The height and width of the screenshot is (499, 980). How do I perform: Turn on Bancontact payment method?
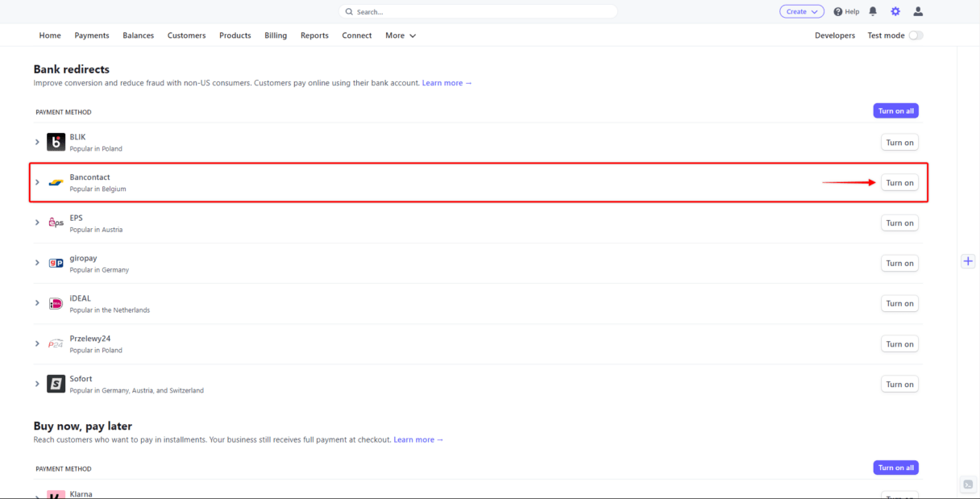899,183
